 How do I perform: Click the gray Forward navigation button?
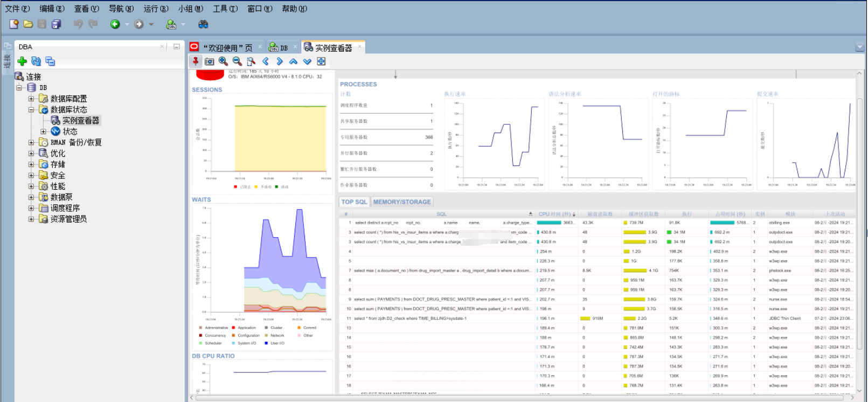(x=139, y=24)
